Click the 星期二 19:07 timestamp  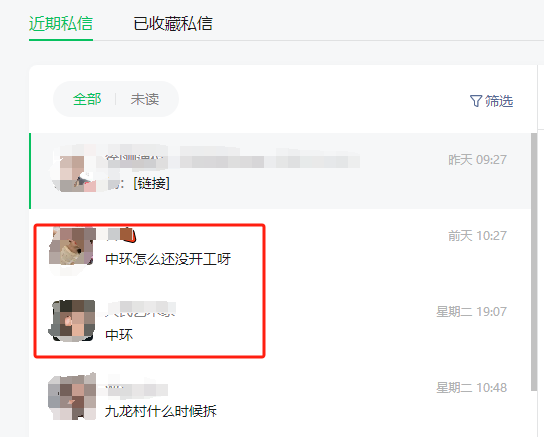(x=471, y=311)
